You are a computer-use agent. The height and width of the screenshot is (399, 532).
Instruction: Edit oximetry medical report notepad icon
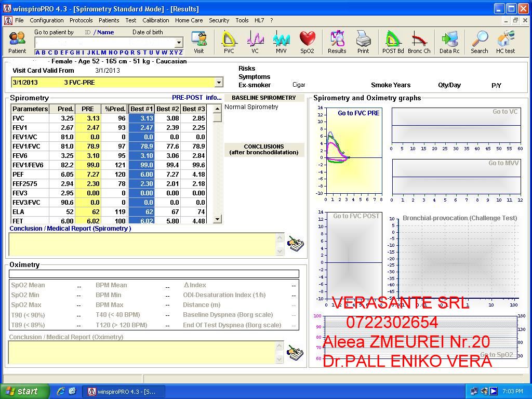tap(296, 353)
